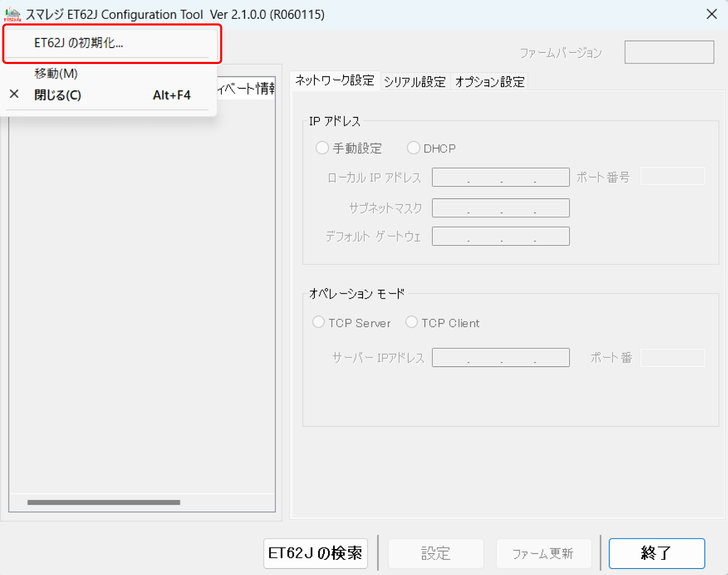This screenshot has height=575, width=728.
Task: Click the ポート番号 field beside local IP
Action: 673,176
